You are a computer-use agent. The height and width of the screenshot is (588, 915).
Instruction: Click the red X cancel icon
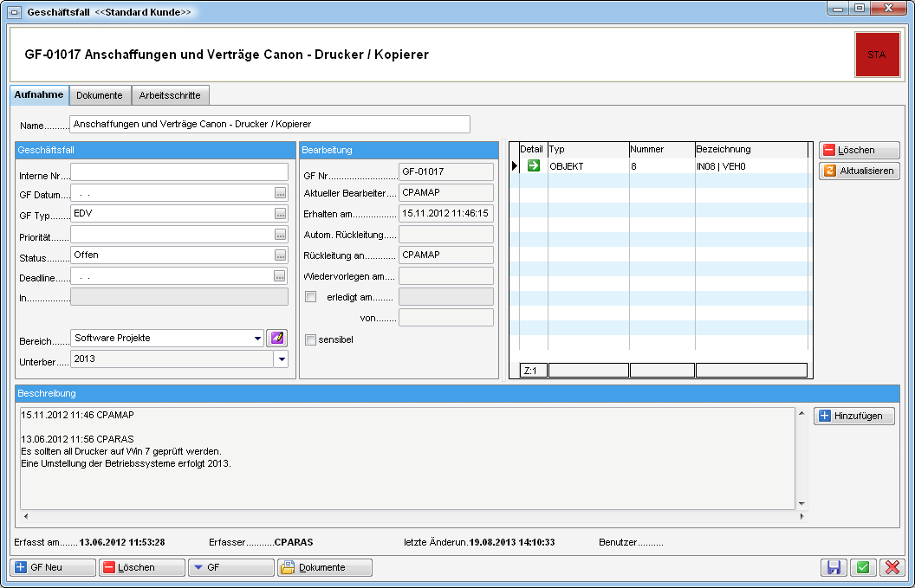(891, 567)
